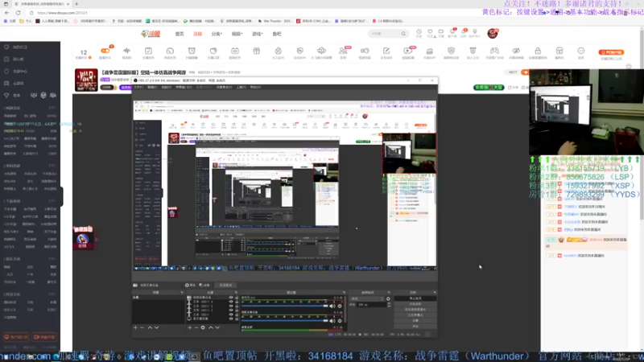
Task: Remove selected scene with minus icon in OBS
Action: pyautogui.click(x=142, y=327)
